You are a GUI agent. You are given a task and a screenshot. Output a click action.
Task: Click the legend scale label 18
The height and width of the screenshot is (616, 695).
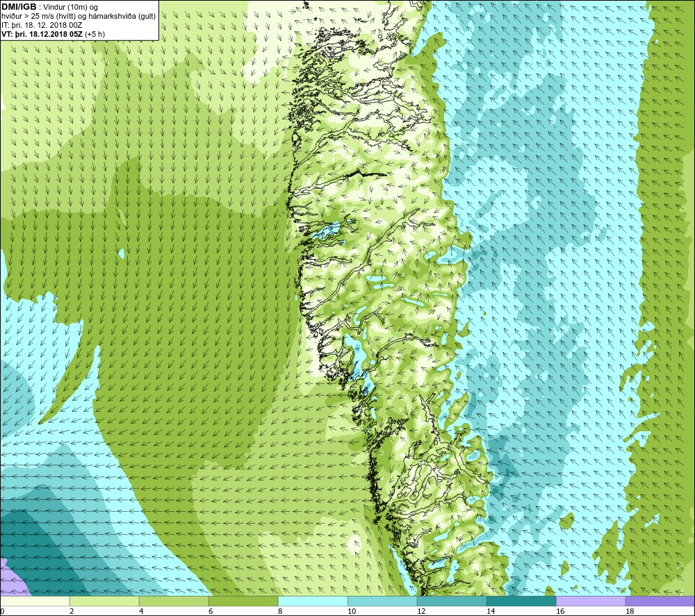click(x=630, y=612)
